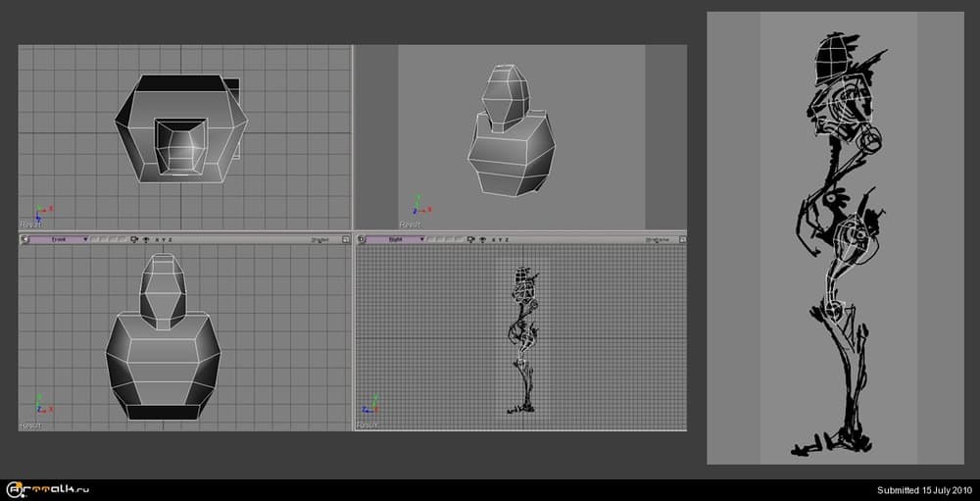
Task: Click the viewport letter icon left of Front
Action: [x=24, y=239]
